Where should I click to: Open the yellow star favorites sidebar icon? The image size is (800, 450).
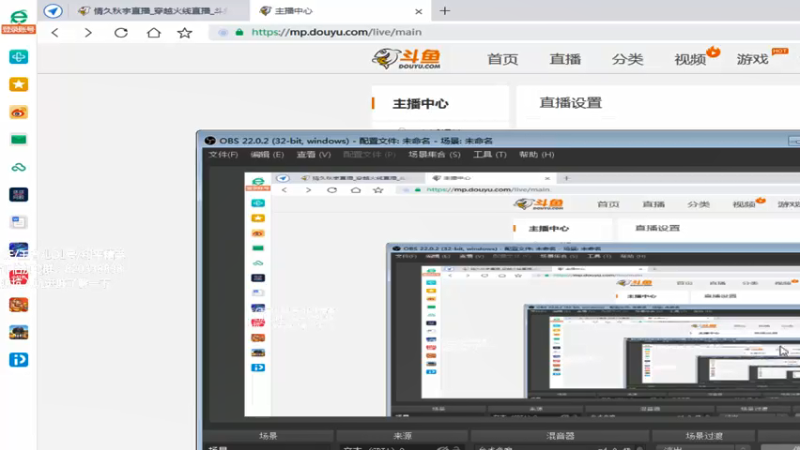(x=18, y=84)
